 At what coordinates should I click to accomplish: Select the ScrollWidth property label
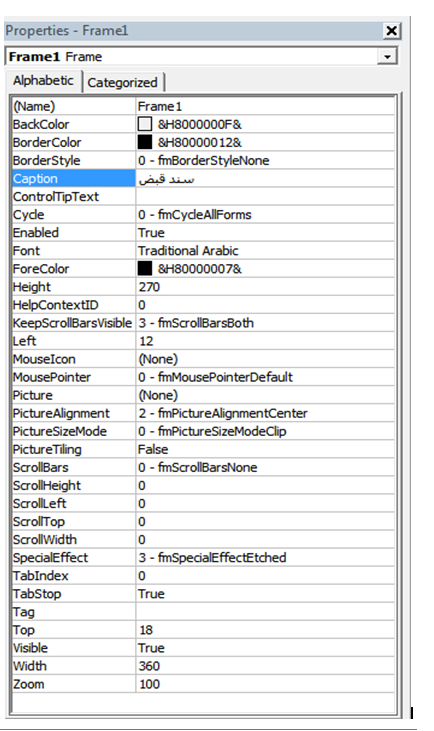point(45,539)
